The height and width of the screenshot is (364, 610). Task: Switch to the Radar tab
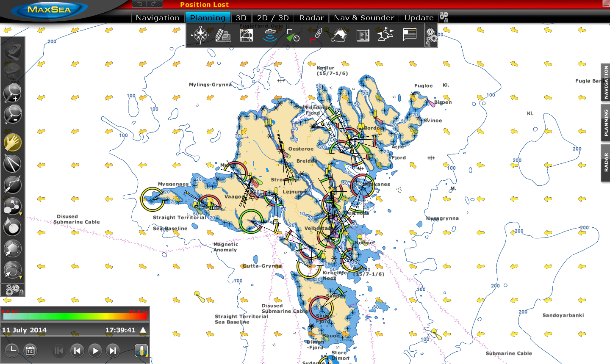(311, 18)
